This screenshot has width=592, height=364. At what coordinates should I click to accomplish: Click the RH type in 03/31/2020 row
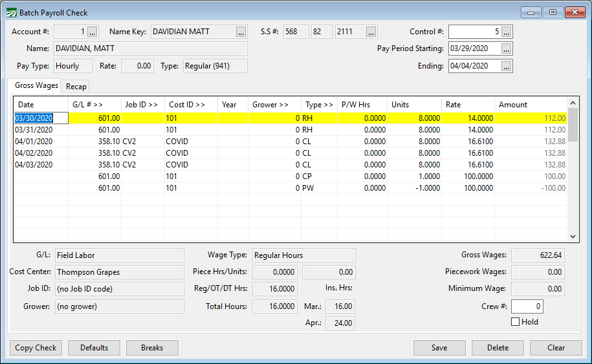[x=319, y=130]
